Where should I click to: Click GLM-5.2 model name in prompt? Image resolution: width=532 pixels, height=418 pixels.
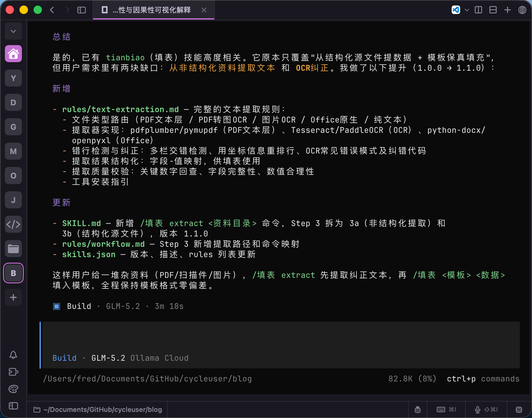[108, 358]
